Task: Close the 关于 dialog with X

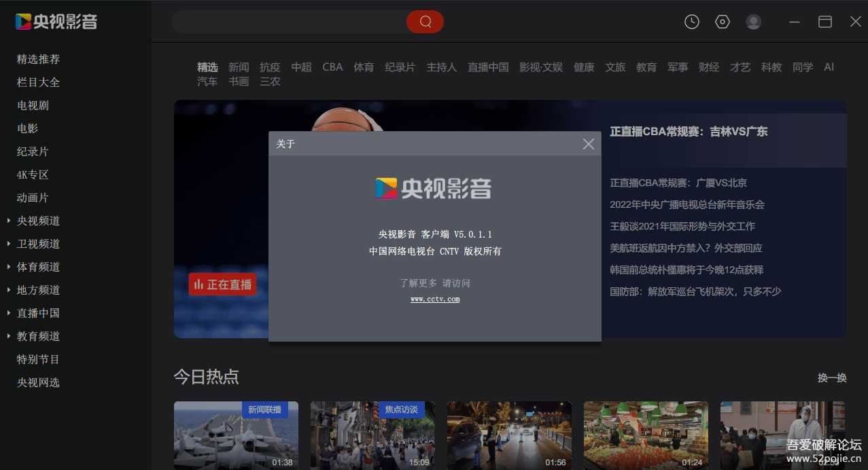Action: click(x=589, y=144)
